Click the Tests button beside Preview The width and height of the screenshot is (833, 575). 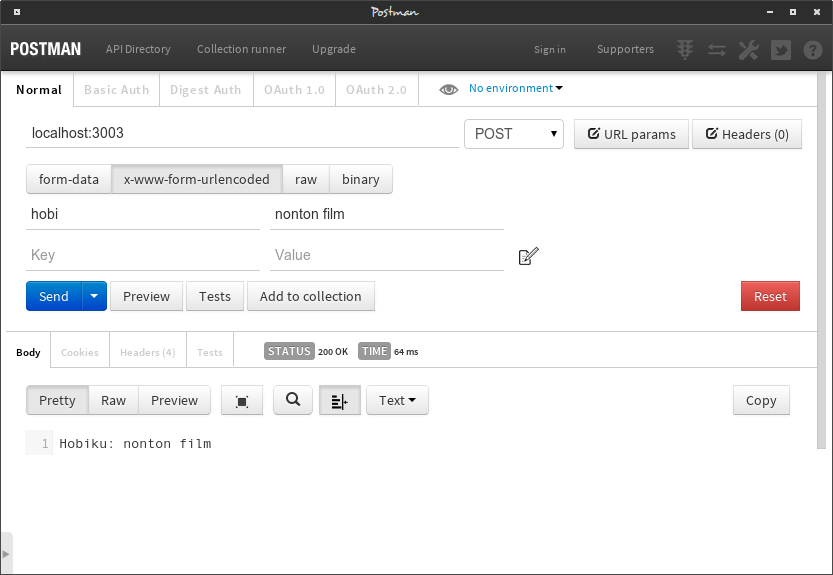pyautogui.click(x=215, y=296)
